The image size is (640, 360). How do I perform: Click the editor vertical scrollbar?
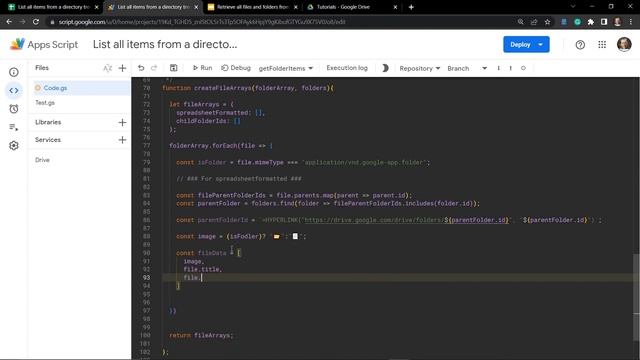[x=636, y=298]
